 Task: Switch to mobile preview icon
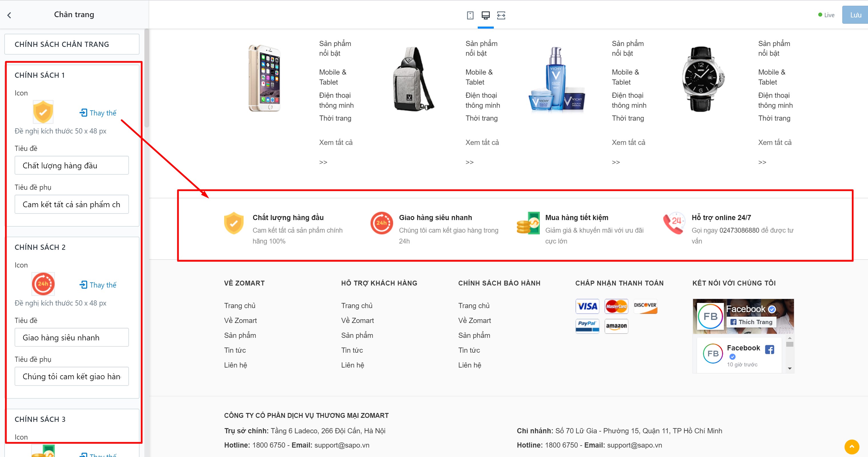[x=470, y=15]
